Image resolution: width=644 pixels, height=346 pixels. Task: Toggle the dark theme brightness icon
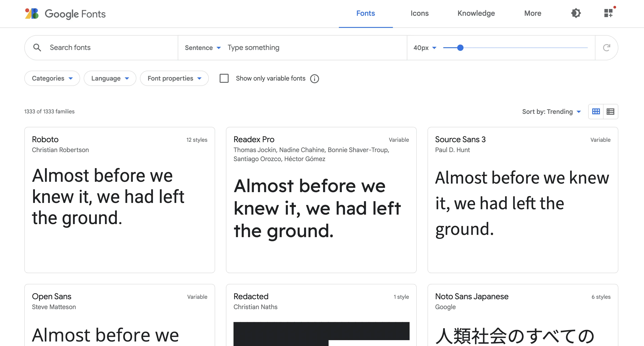[576, 13]
